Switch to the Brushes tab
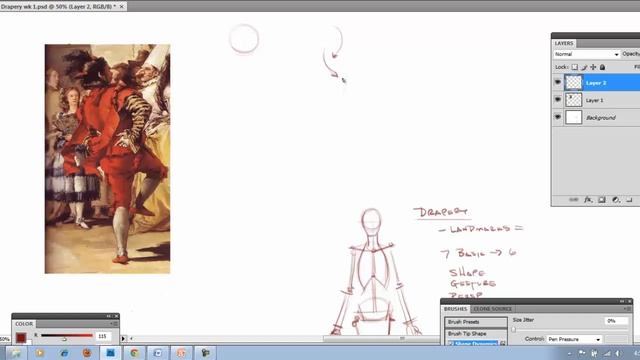The image size is (640, 360). coord(455,309)
